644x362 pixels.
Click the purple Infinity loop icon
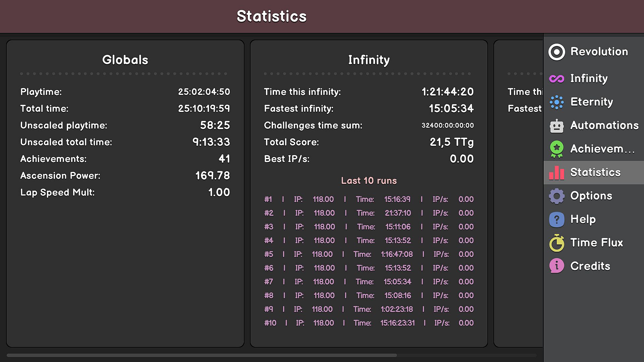tap(556, 79)
